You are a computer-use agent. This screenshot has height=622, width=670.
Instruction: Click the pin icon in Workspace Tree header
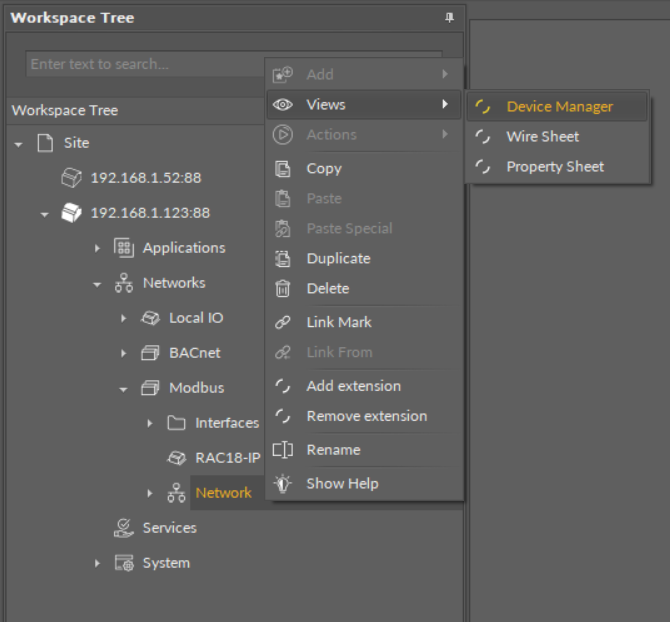coord(449,18)
